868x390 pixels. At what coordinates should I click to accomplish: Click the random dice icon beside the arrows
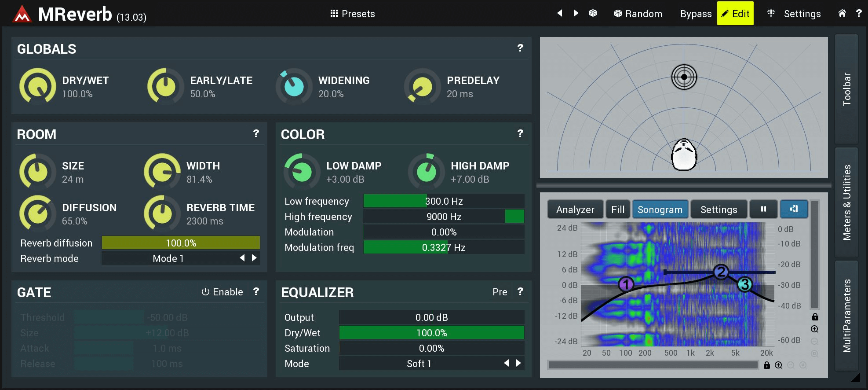593,13
